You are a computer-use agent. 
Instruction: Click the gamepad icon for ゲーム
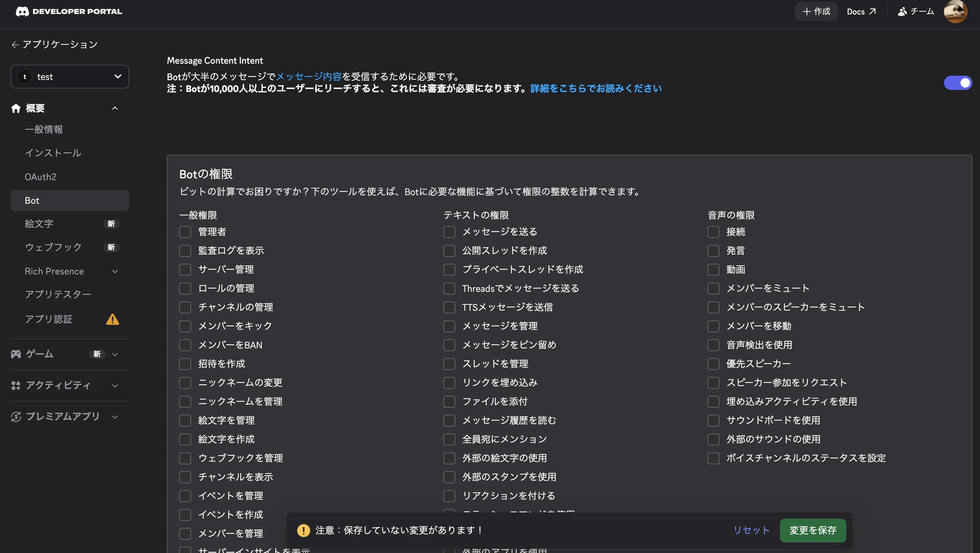16,354
